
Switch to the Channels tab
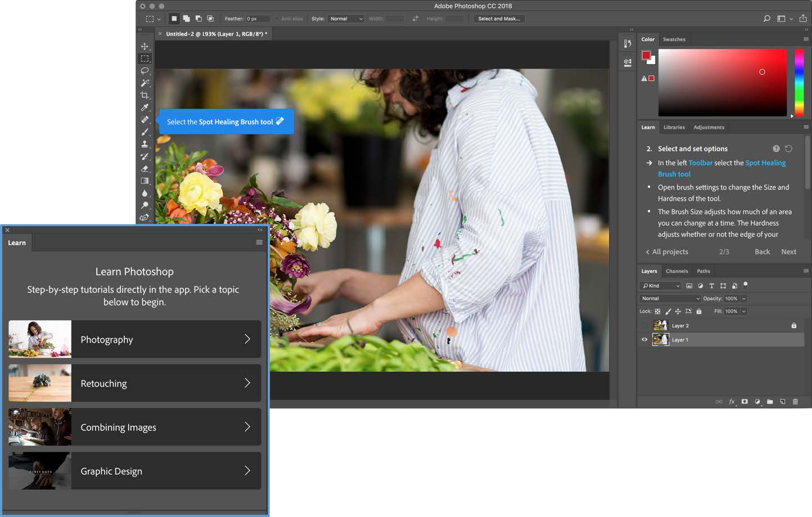point(676,271)
